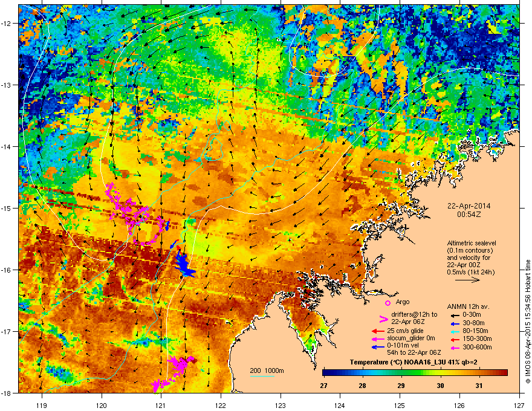Click latitude axis label '-16'
532x411 pixels.
coord(7,270)
